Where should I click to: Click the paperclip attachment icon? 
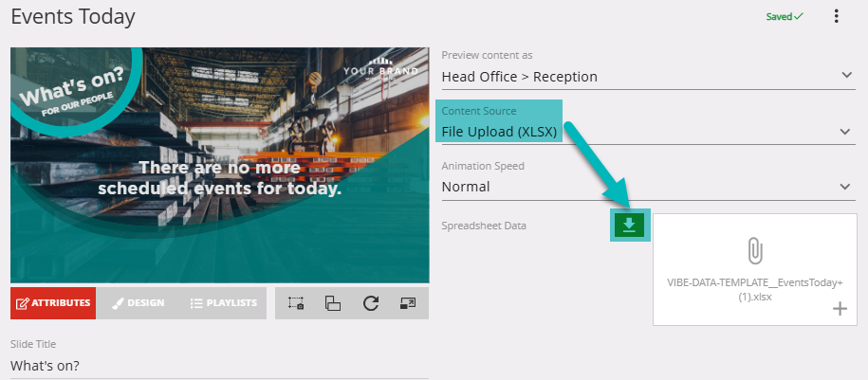(x=755, y=250)
